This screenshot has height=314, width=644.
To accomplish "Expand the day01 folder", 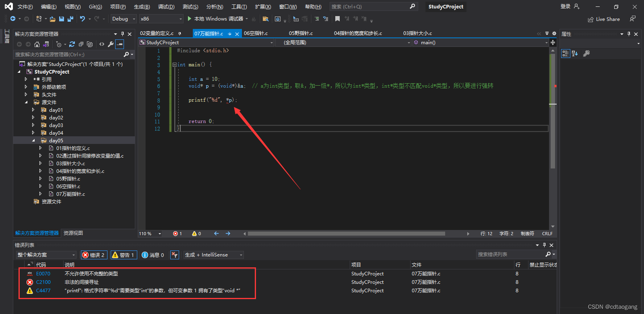I will tap(33, 110).
